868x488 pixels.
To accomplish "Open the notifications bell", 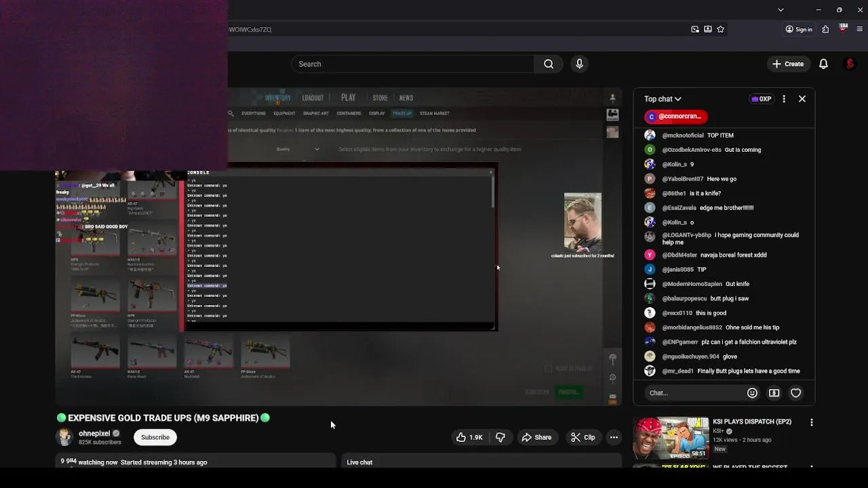I will click(823, 64).
